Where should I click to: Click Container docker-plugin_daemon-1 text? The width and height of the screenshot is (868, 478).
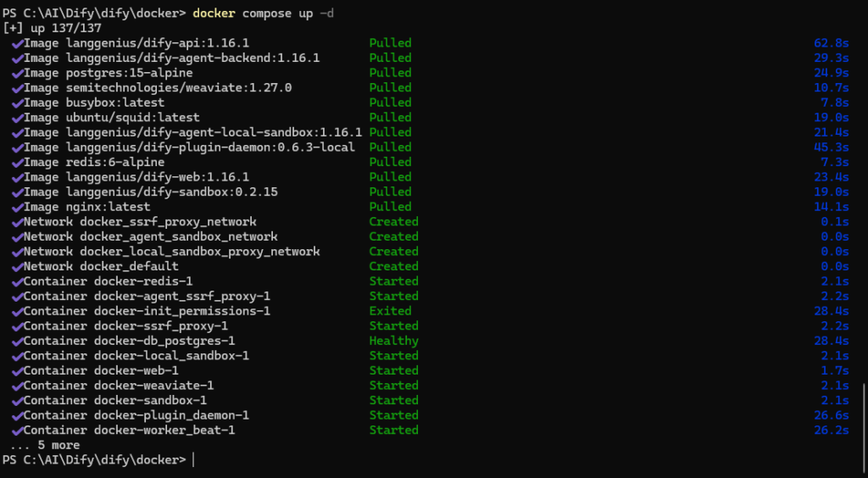coord(136,415)
